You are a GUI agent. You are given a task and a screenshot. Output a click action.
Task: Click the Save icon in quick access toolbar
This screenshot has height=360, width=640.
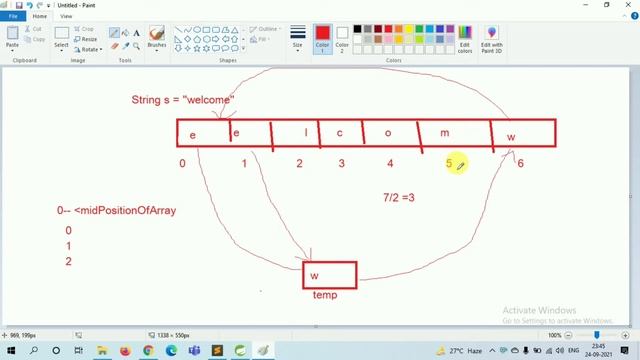[19, 5]
